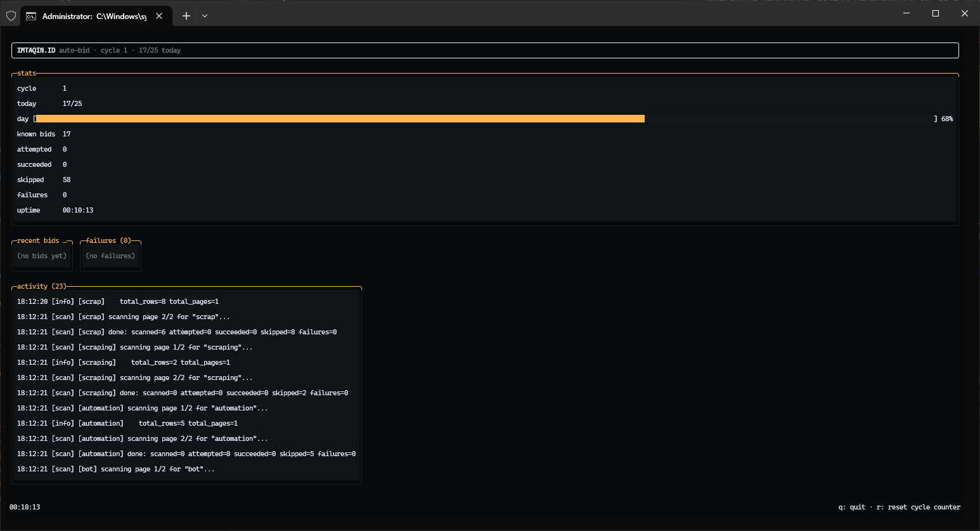Click the uptime value 00:10:13 in stats
This screenshot has width=980, height=531.
click(78, 210)
